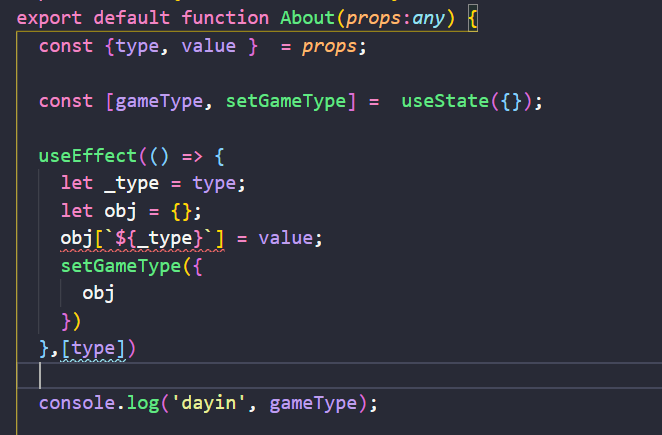The height and width of the screenshot is (435, 662).
Task: Click the 'export' keyword
Action: pyautogui.click(x=49, y=19)
